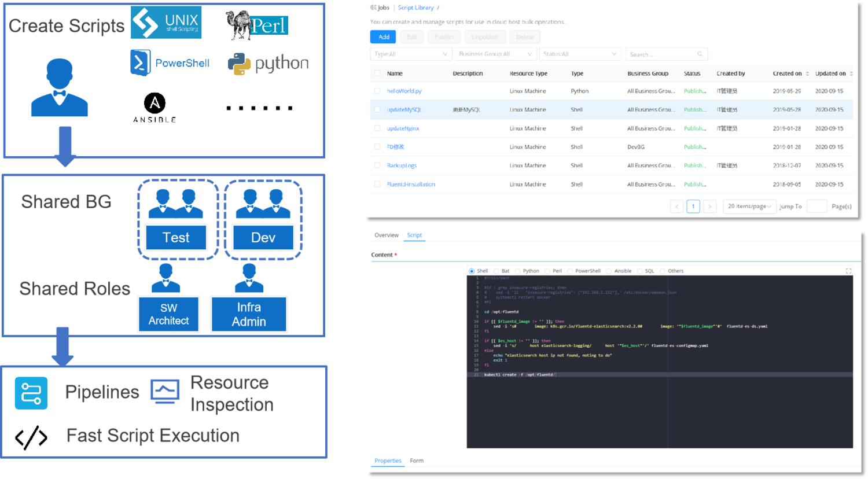Select the Shell script type radio
The height and width of the screenshot is (479, 868).
click(472, 271)
